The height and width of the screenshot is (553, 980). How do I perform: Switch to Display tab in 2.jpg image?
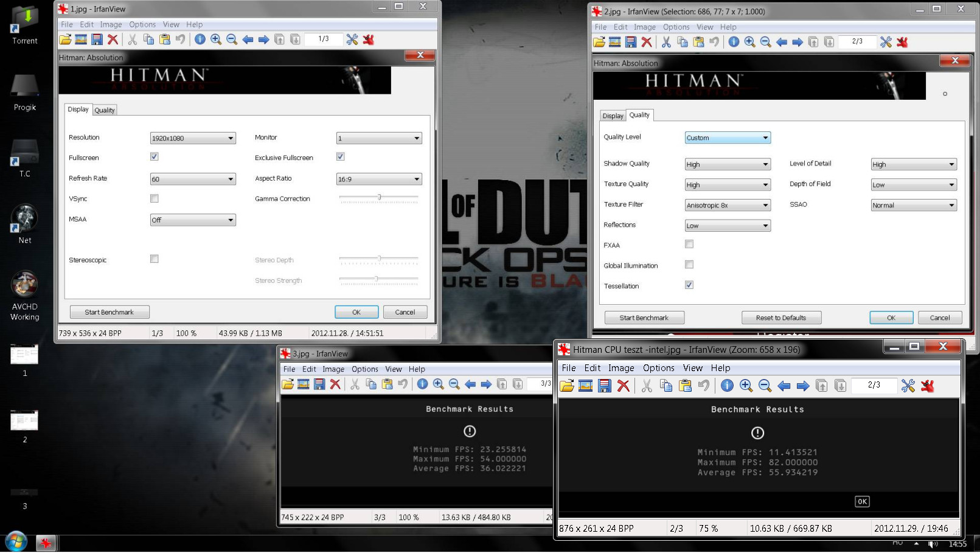pyautogui.click(x=613, y=116)
